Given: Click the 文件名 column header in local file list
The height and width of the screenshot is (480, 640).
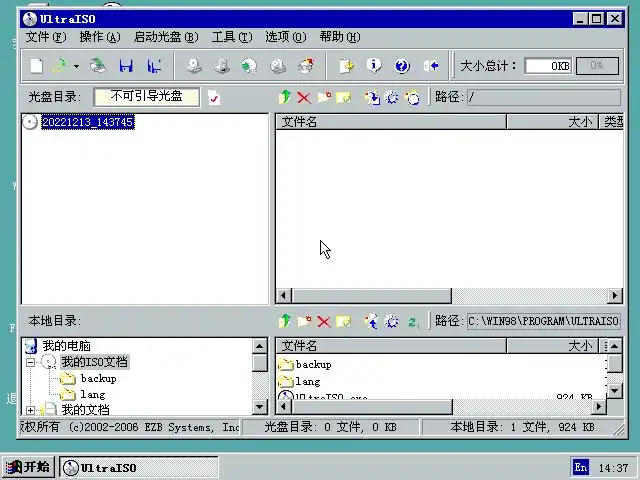Looking at the screenshot, I should coord(391,346).
